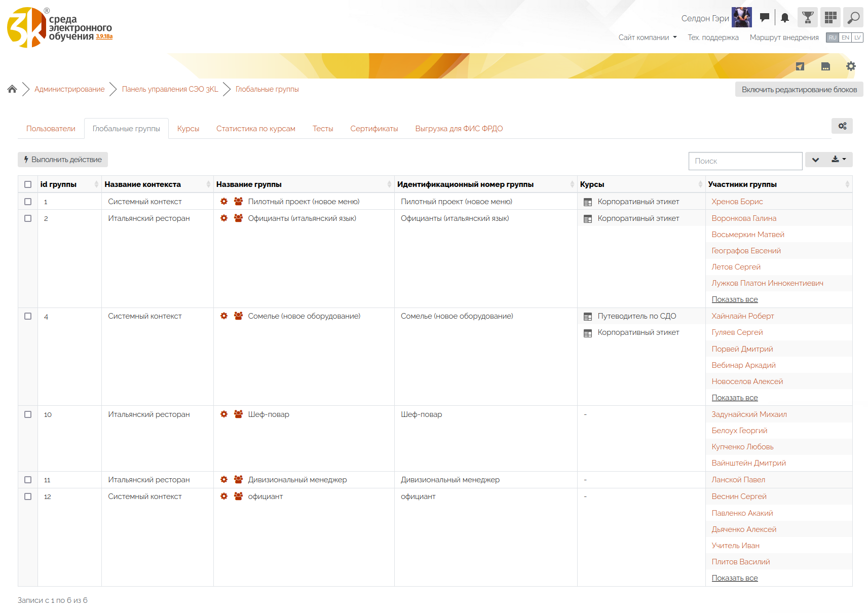868x613 pixels.
Task: Open gear settings for Шеф-повар group
Action: click(224, 414)
